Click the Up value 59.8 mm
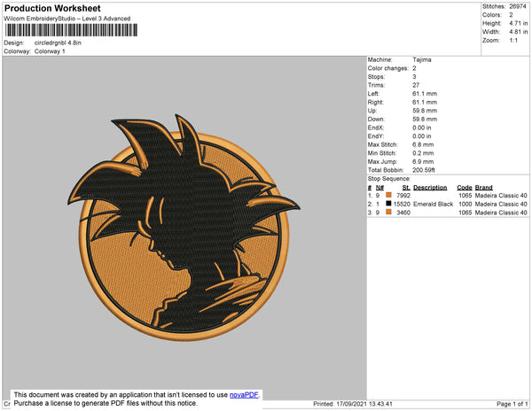Image resolution: width=532 pixels, height=411 pixels. click(425, 111)
